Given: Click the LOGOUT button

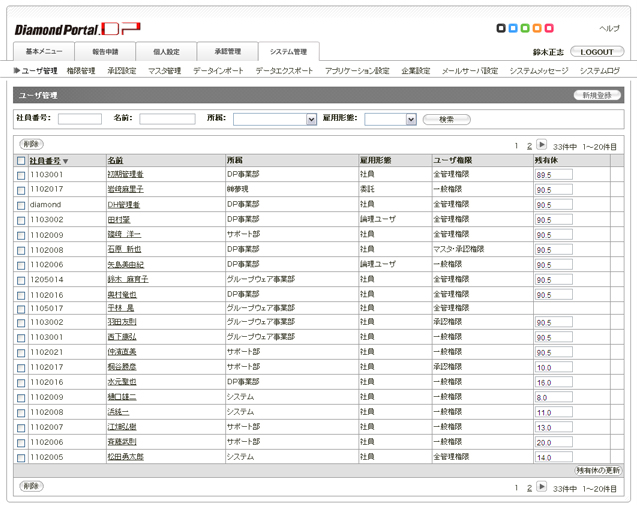Looking at the screenshot, I should tap(597, 52).
